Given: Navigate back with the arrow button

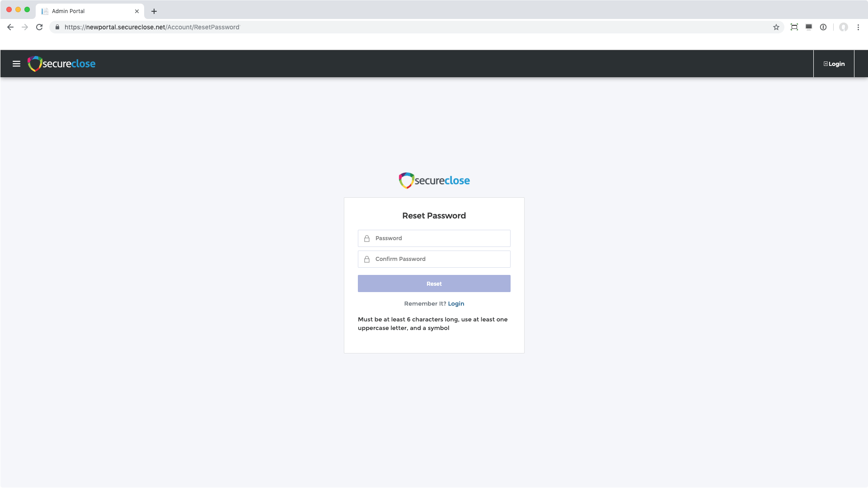Looking at the screenshot, I should coord(10,27).
